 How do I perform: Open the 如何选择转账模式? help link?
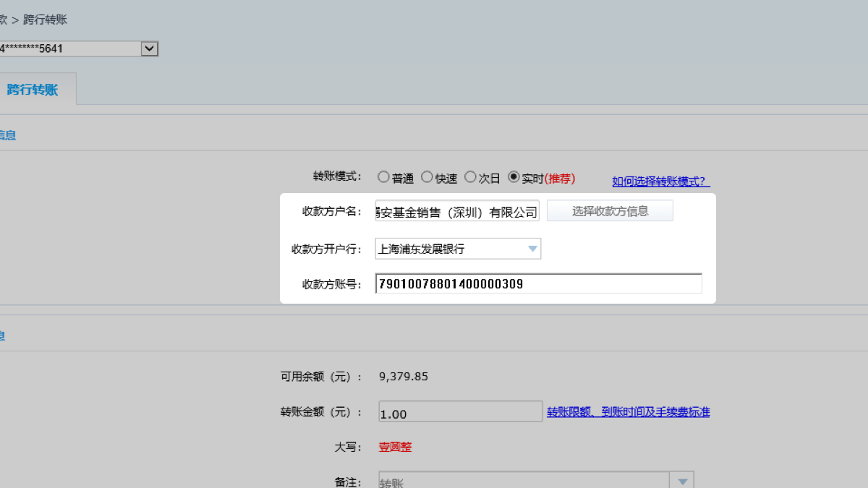660,181
